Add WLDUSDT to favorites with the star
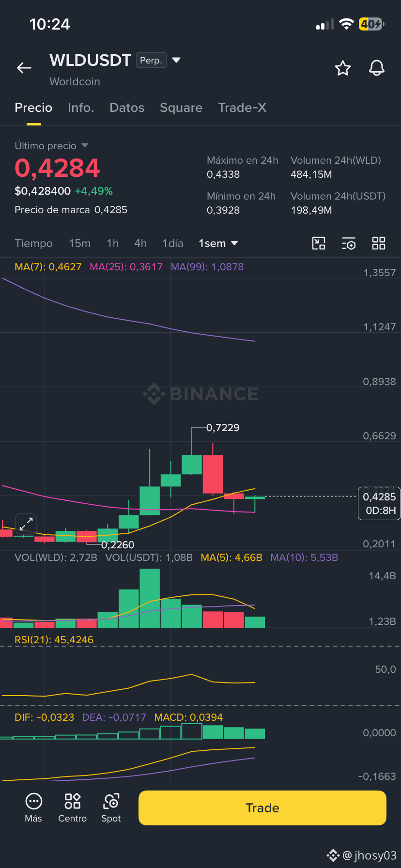The image size is (401, 868). [343, 68]
